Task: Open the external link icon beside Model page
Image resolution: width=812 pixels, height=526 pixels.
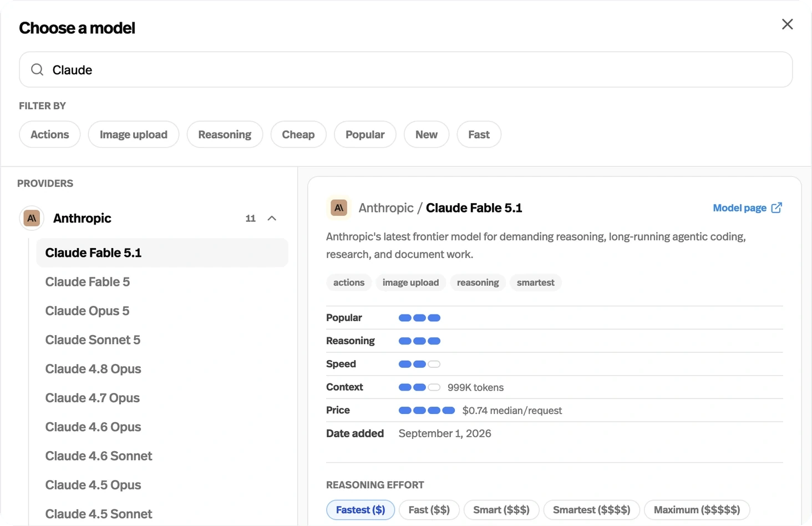Action: tap(777, 208)
